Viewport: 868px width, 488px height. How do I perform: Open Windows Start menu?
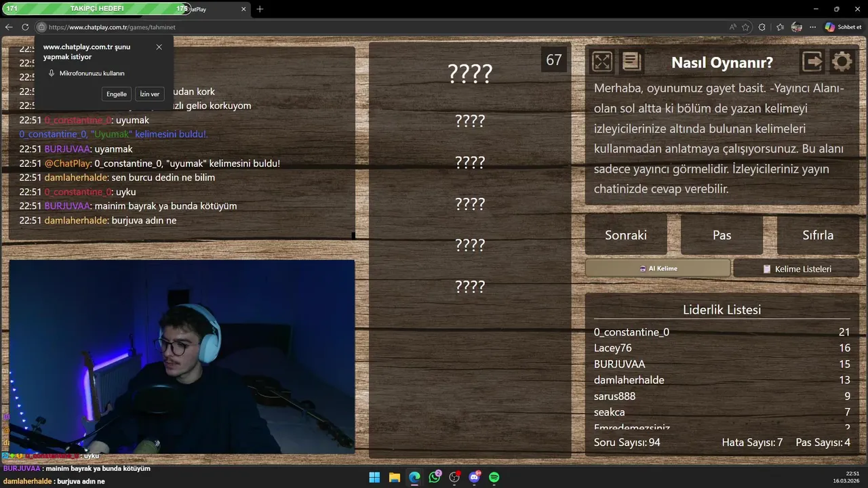pos(374,477)
